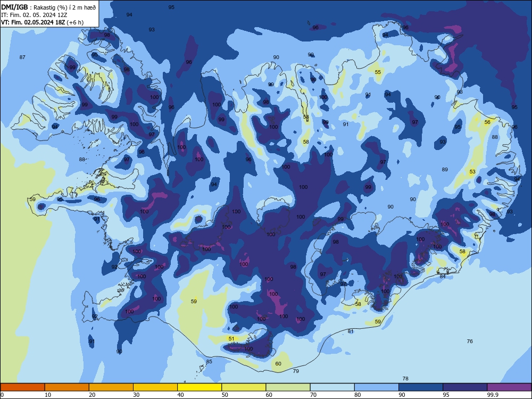Select the 90–95 medium blue legend swatch

pos(421,387)
